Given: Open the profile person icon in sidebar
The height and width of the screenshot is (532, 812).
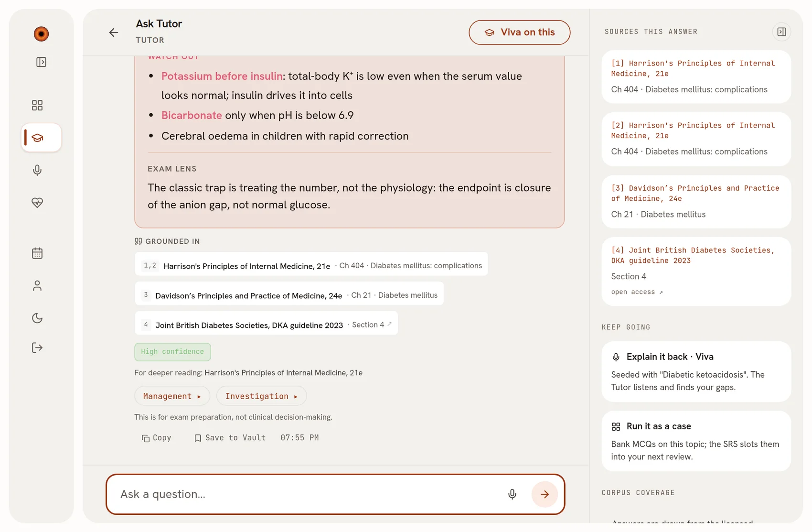Looking at the screenshot, I should pos(37,286).
